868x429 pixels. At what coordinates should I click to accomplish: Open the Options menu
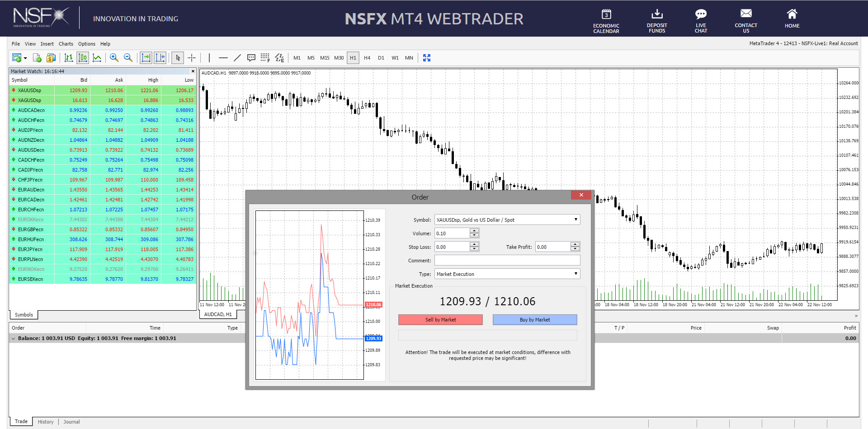tap(87, 44)
